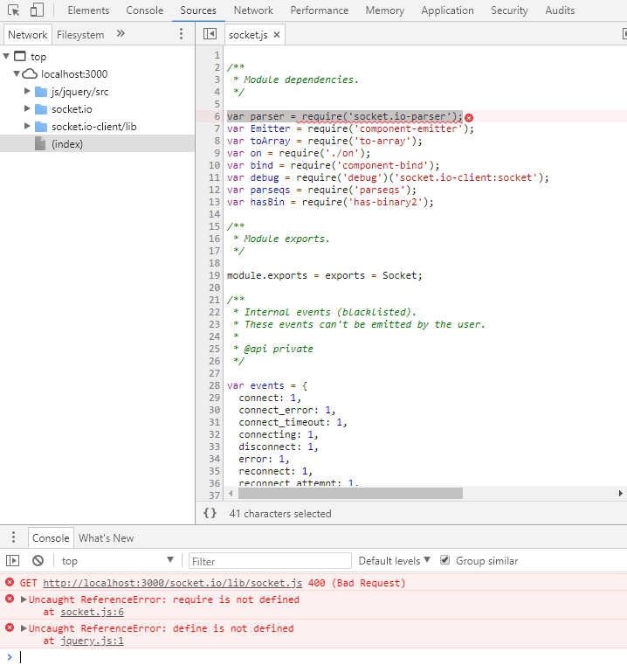Viewport: 627px width, 672px height.
Task: Expand the 'define is not defined' error
Action: pyautogui.click(x=24, y=628)
